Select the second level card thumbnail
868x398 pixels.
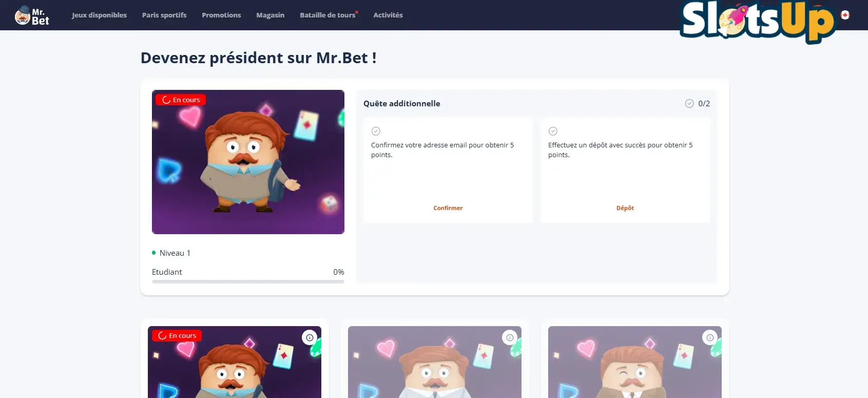[x=435, y=362]
